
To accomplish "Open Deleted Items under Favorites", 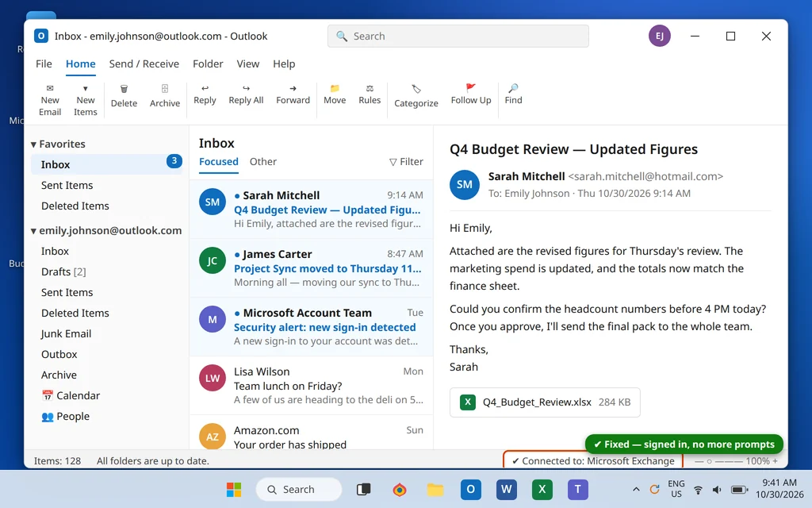I will 106,206.
